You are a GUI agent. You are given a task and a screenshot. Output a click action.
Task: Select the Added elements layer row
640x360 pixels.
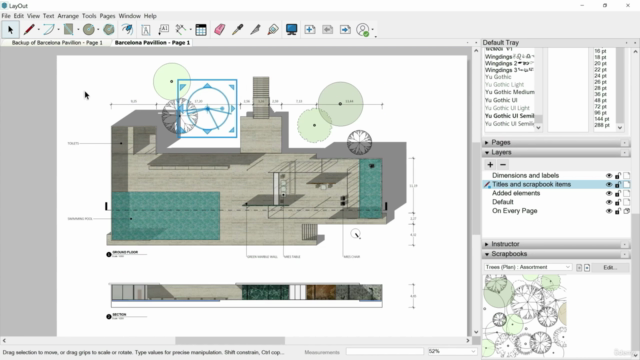[556, 193]
